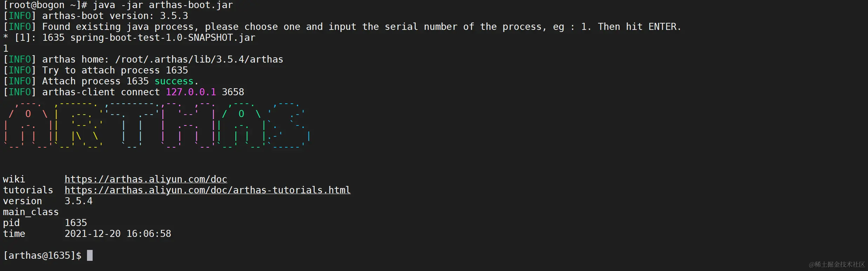
Task: Click the main_class label
Action: 31,212
